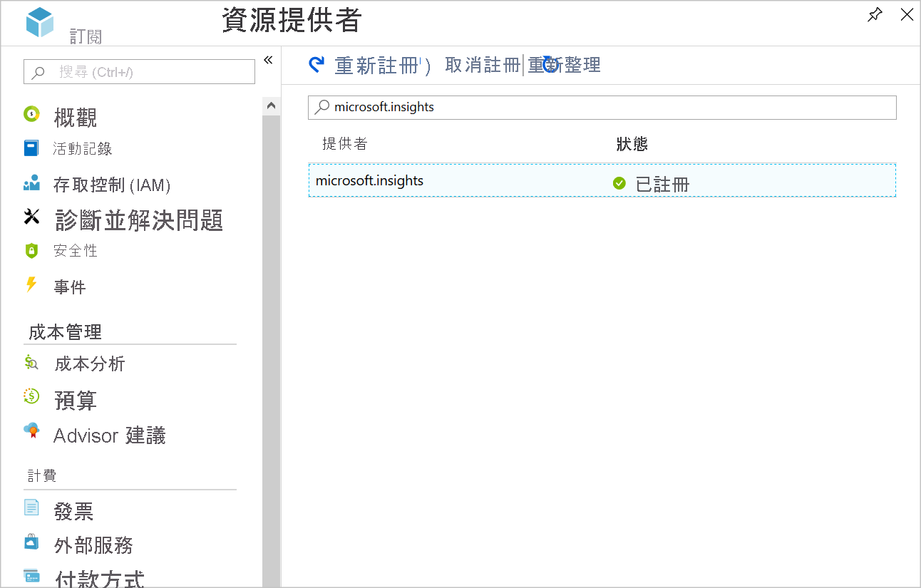Image resolution: width=921 pixels, height=588 pixels.
Task: Click the lightning bolt events icon
Action: [x=31, y=284]
